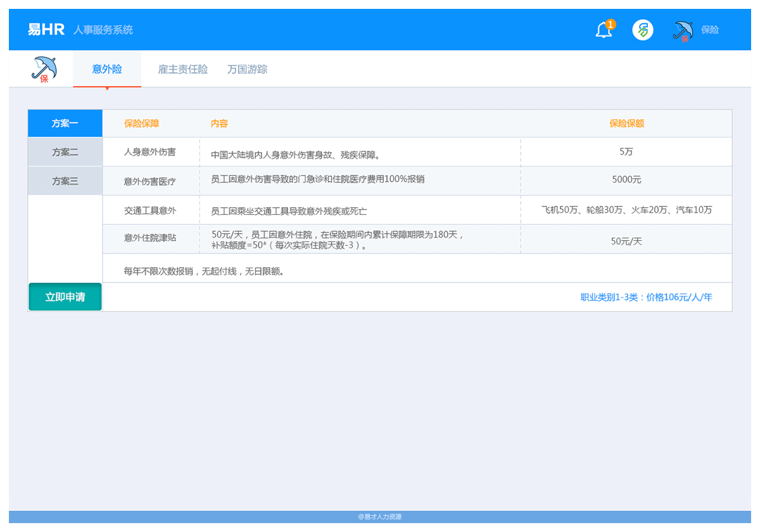Click the 易HR logo text
760x532 pixels.
pos(46,30)
